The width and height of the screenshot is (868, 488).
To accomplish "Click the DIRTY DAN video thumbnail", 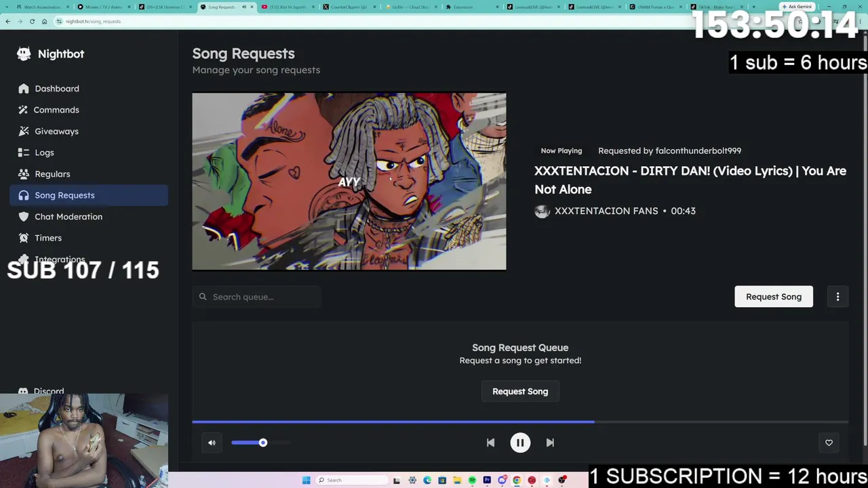I will point(349,181).
